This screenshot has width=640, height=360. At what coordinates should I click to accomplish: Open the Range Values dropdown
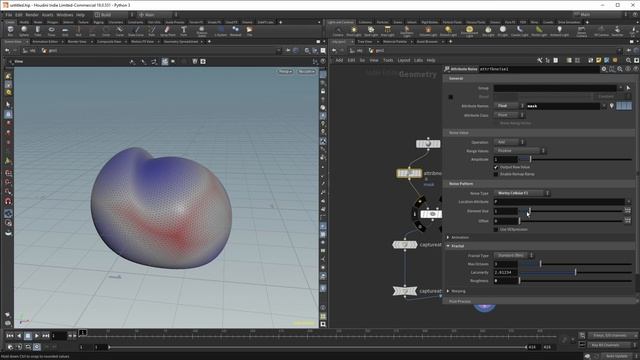pyautogui.click(x=519, y=151)
